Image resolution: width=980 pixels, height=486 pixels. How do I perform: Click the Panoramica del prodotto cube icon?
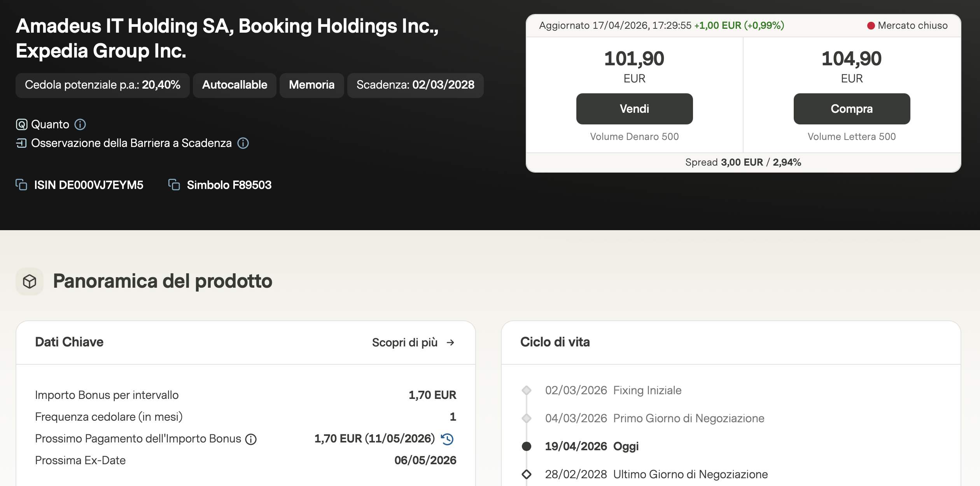30,281
